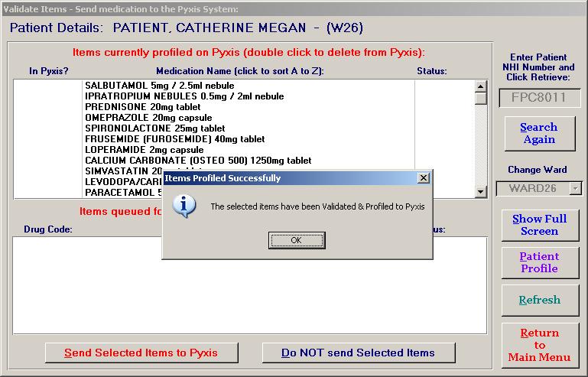Viewport: 588px width, 377px height.
Task: Return to Main Menu
Action: tap(540, 346)
